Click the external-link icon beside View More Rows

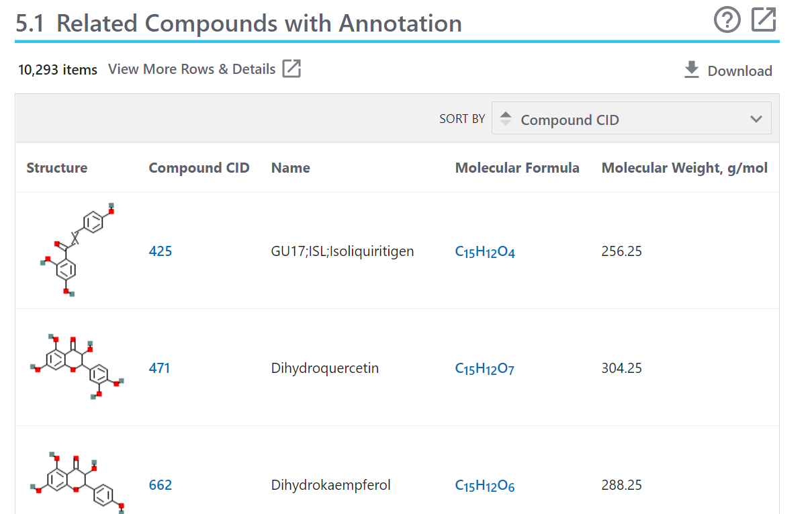(x=291, y=69)
